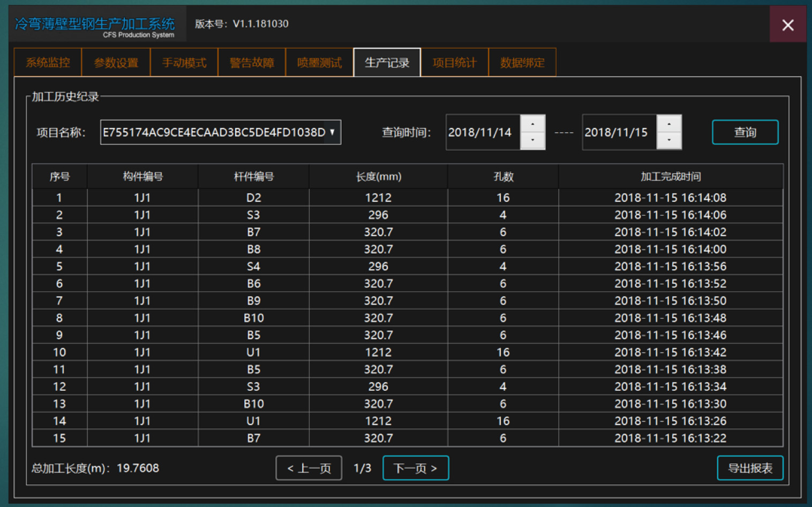
Task: Go to next page with 下一页
Action: point(416,468)
